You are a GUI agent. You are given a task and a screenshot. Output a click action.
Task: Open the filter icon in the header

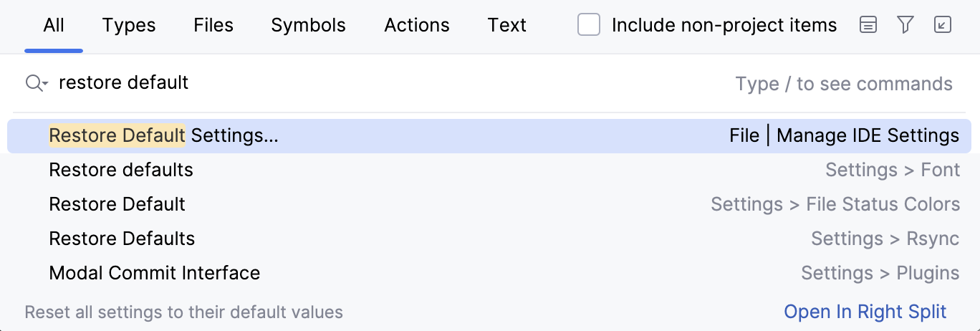tap(905, 26)
